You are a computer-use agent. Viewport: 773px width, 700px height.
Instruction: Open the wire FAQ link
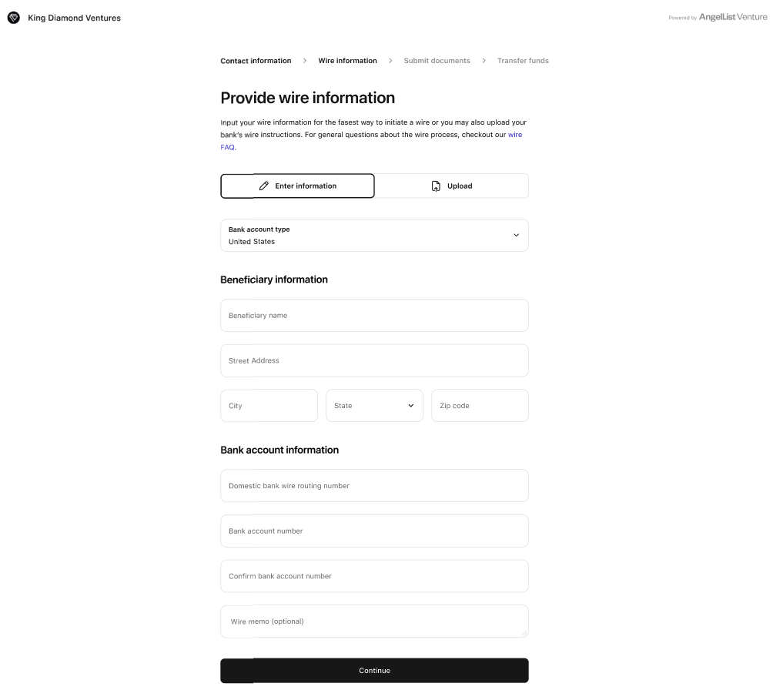[514, 135]
